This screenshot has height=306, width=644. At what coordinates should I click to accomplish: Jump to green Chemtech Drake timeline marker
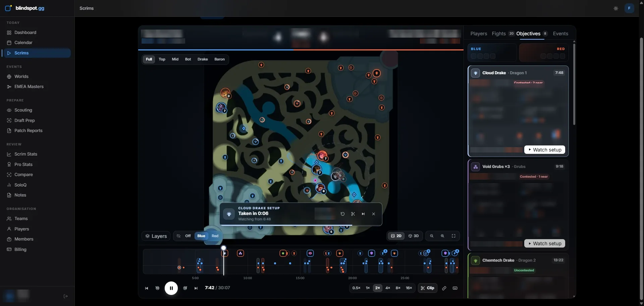(x=283, y=253)
